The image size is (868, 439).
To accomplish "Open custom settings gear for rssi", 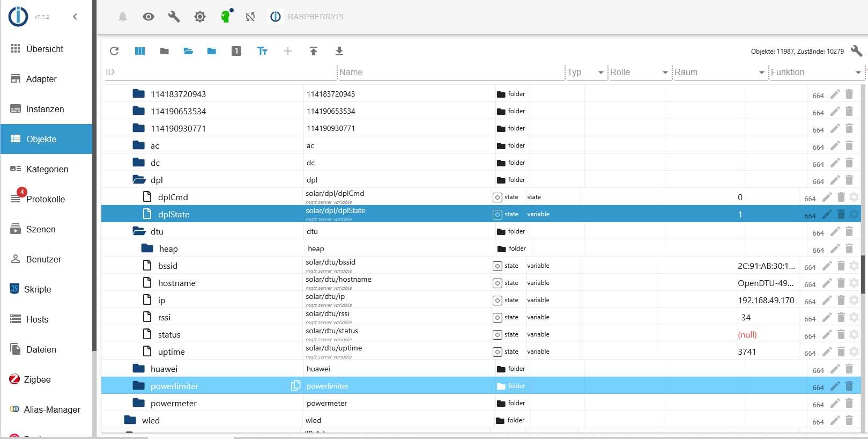I will tap(854, 317).
